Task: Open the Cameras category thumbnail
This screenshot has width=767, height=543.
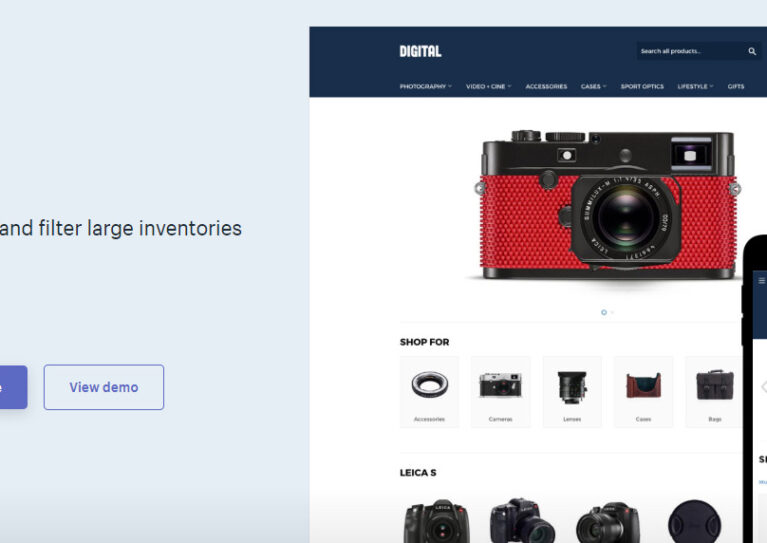Action: [500, 392]
